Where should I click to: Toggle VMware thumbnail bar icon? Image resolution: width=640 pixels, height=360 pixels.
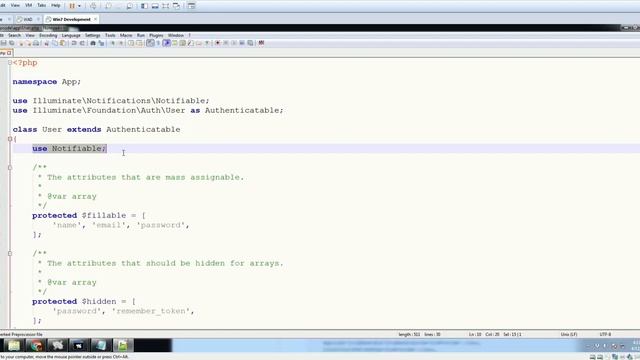(155, 6)
